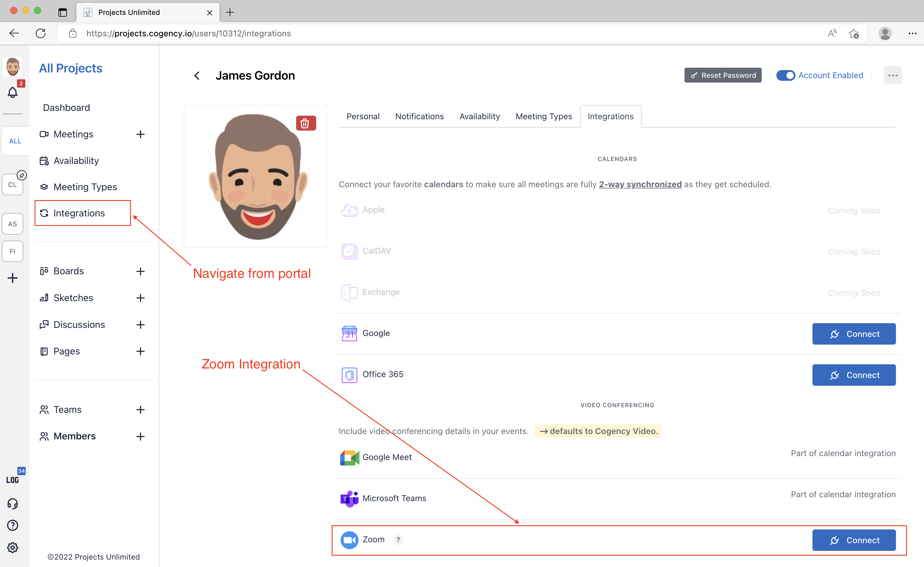Open the three-dot more options menu
This screenshot has height=567, width=924.
point(892,75)
